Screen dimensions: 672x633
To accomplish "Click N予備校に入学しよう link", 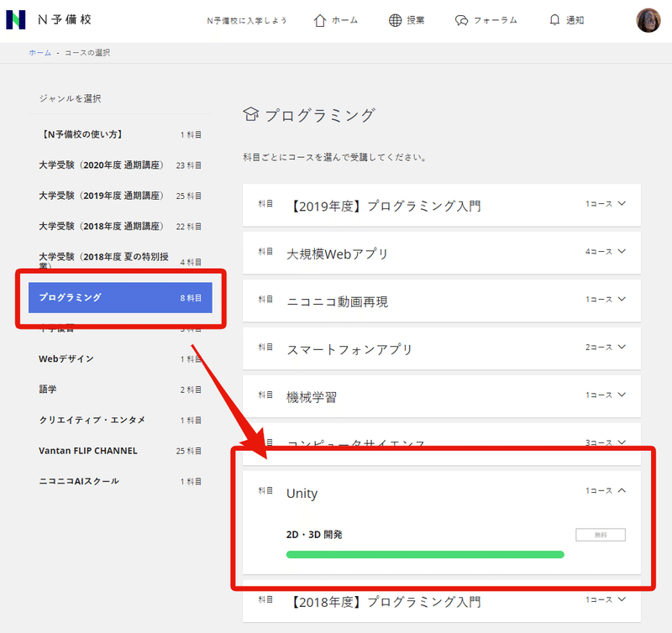I will [x=246, y=20].
